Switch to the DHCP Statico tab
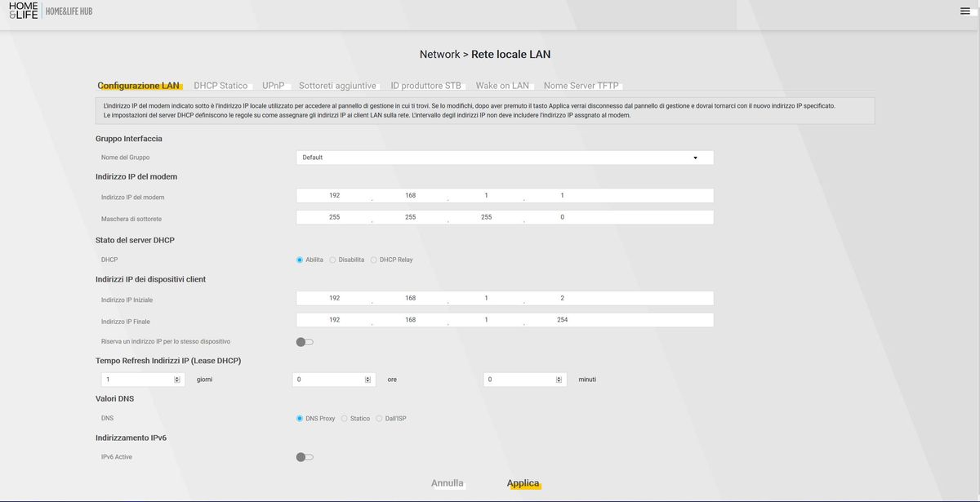 tap(219, 85)
